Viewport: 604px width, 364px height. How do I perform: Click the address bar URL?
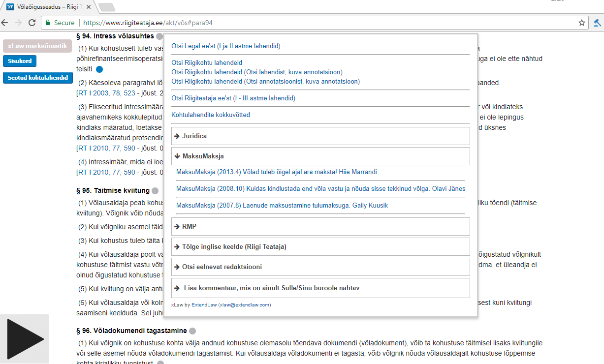coord(148,23)
